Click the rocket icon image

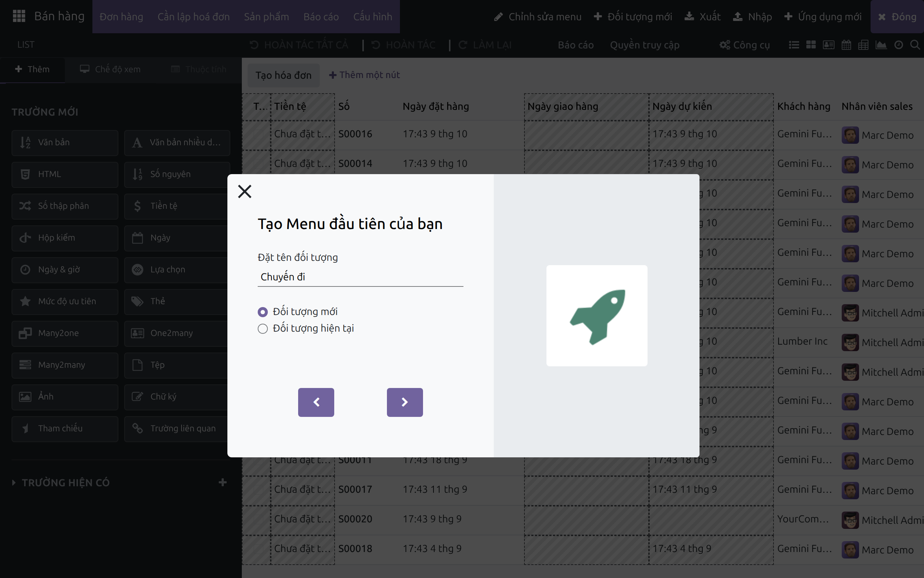[597, 315]
